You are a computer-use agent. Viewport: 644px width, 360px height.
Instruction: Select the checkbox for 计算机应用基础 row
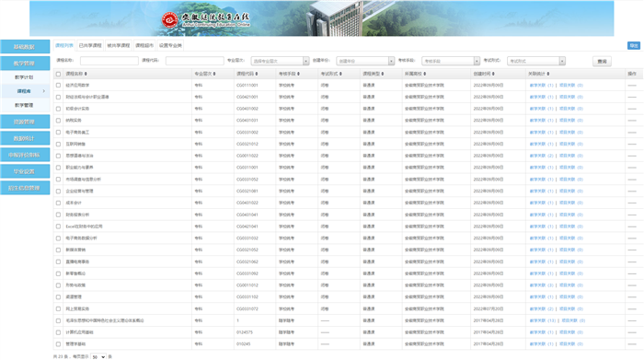(58, 332)
